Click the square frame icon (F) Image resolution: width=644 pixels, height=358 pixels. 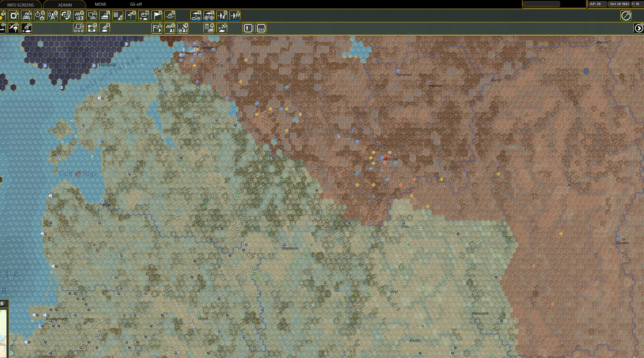pos(92,28)
